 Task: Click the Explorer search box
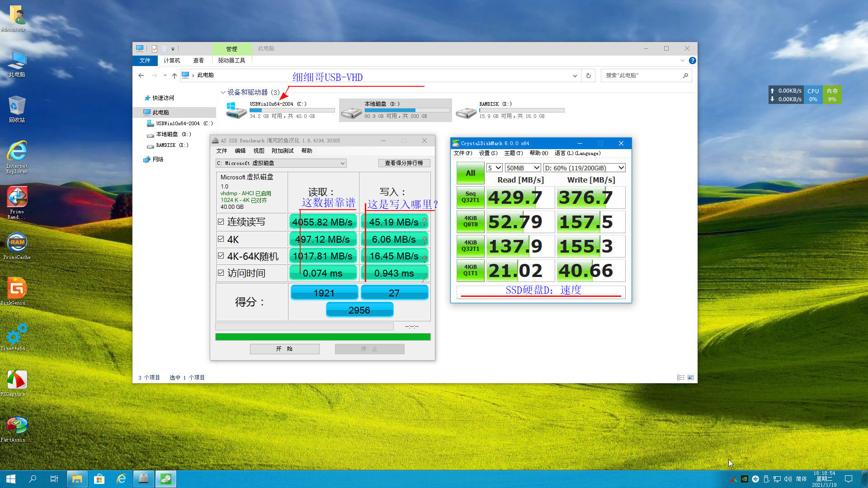coord(646,75)
